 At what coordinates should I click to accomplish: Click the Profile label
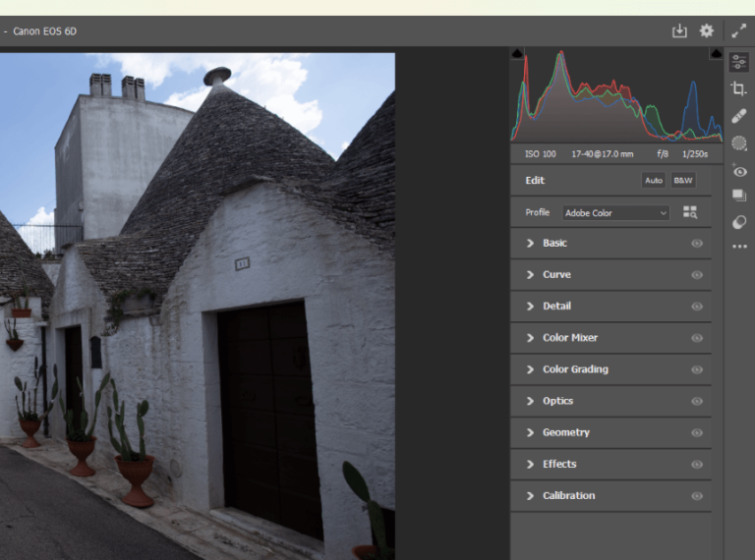538,212
